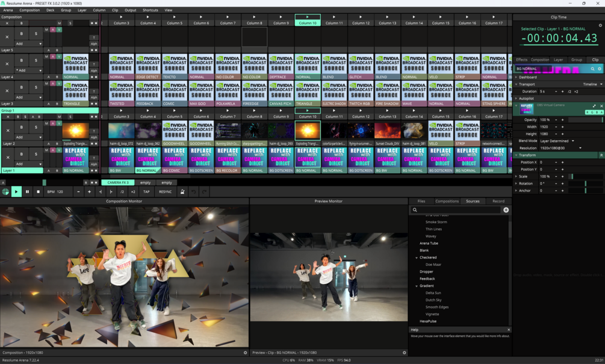
Task: Stop composition playback
Action: [38, 191]
